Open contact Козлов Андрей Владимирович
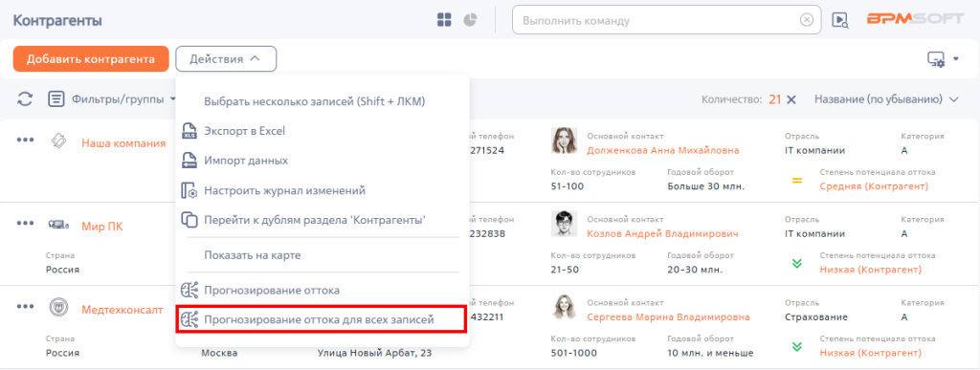 coord(662,233)
